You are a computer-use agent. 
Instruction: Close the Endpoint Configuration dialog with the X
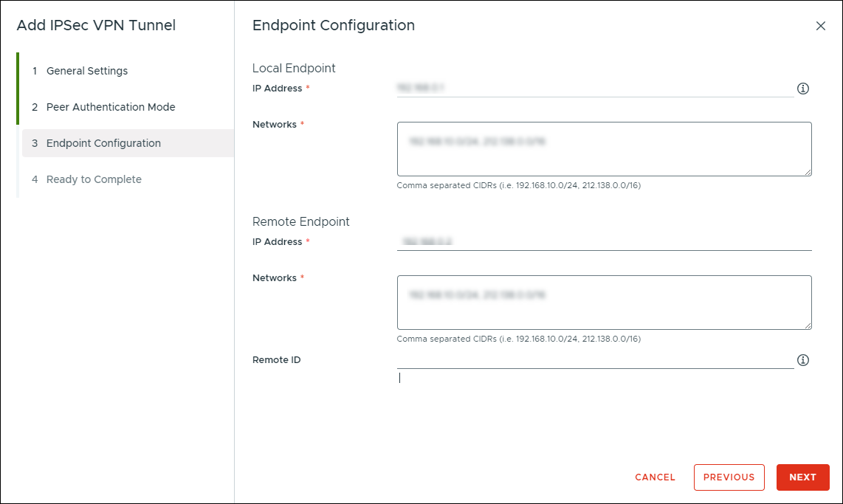[821, 26]
